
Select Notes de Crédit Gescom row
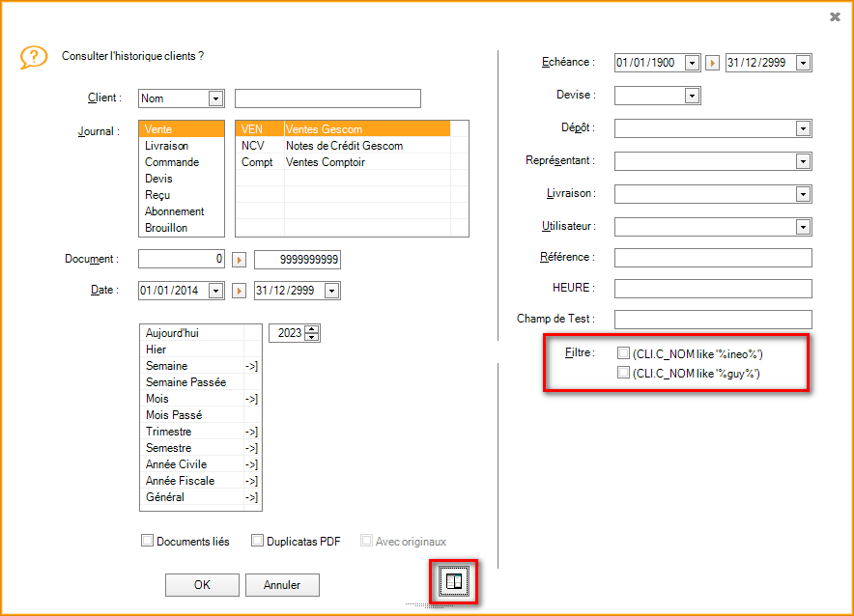344,146
